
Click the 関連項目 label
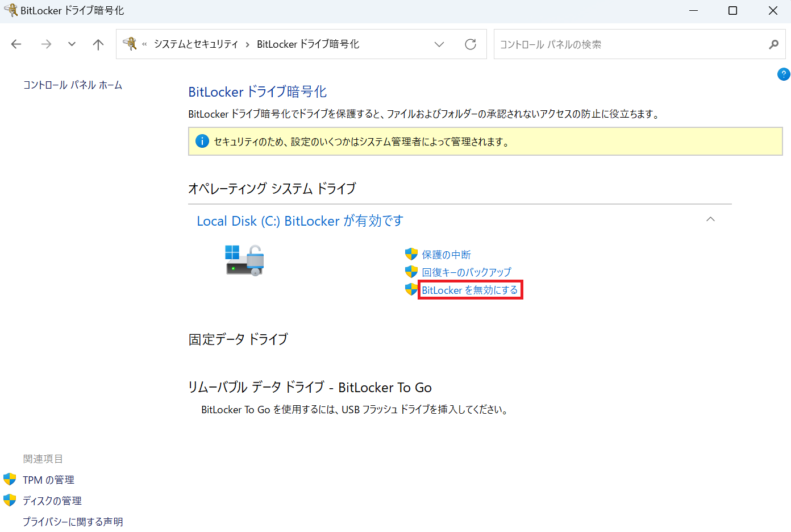click(43, 459)
